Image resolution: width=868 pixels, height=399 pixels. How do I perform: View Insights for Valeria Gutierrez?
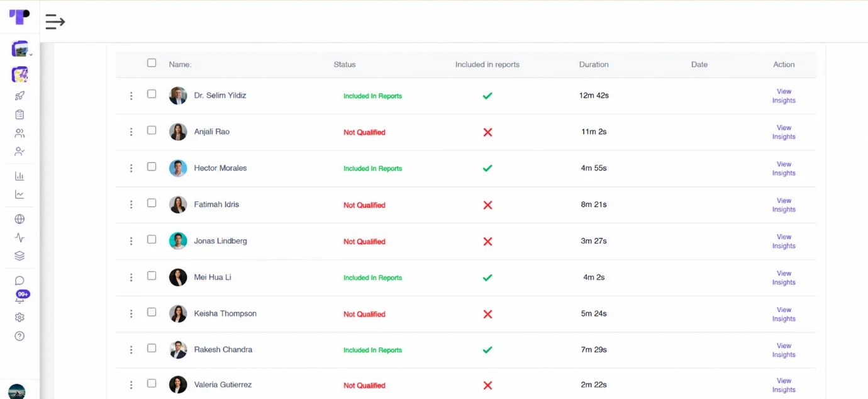click(784, 385)
